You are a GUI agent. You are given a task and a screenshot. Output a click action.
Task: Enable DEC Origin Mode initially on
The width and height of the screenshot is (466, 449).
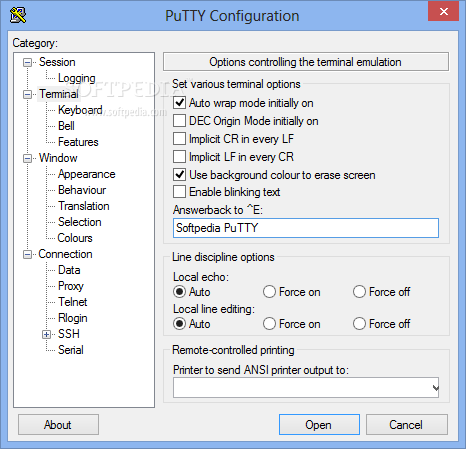179,121
